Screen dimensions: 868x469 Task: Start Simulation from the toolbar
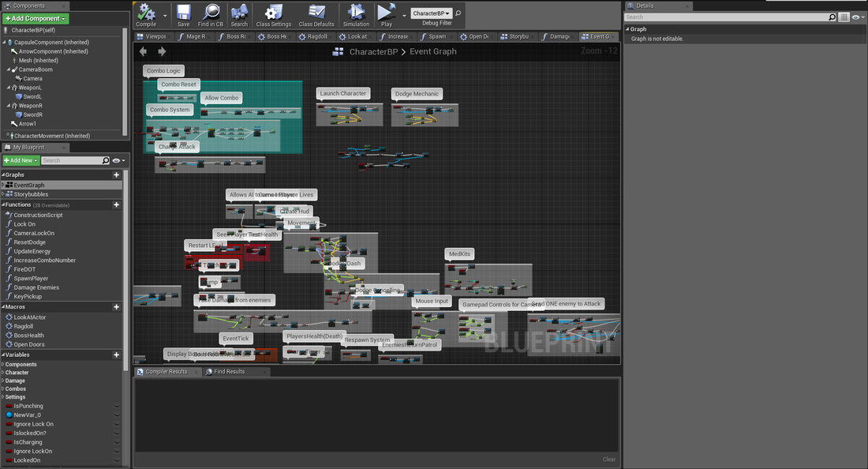[356, 13]
